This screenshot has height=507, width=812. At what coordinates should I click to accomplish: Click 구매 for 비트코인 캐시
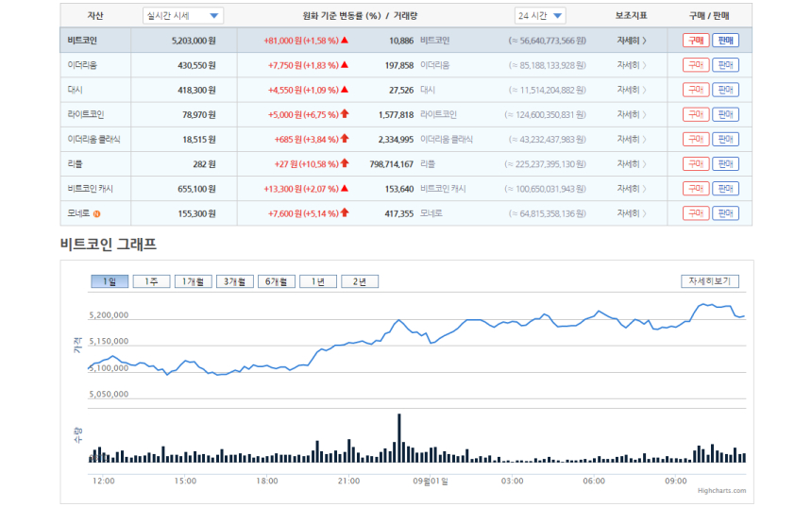696,189
